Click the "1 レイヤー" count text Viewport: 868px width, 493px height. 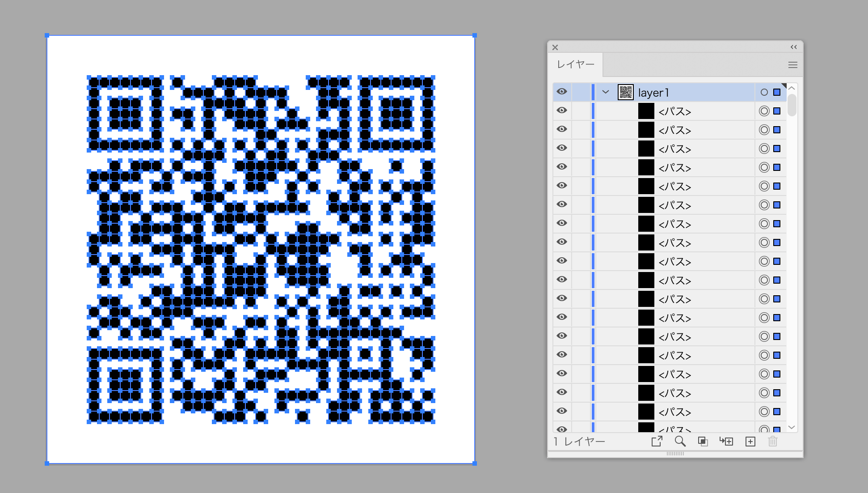coord(579,442)
